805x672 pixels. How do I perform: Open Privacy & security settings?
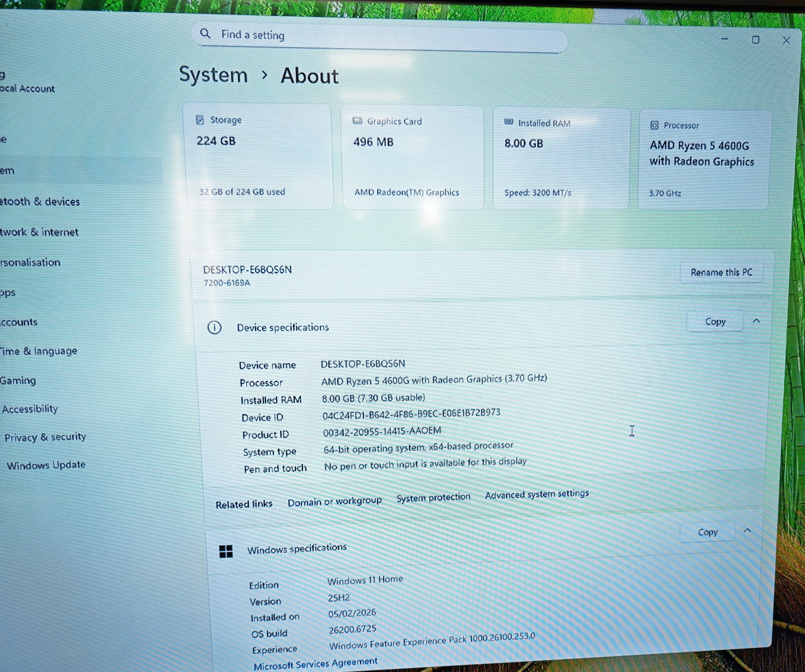pyautogui.click(x=45, y=437)
